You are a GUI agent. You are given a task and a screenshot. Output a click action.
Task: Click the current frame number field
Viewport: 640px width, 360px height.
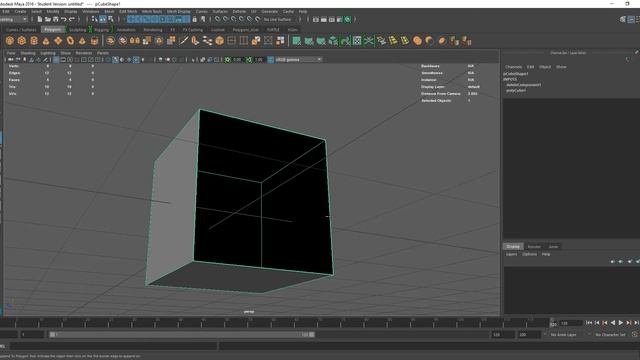[570, 323]
